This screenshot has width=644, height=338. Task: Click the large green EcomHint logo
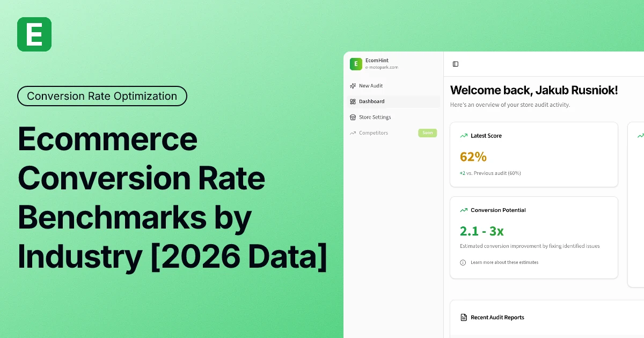click(34, 34)
